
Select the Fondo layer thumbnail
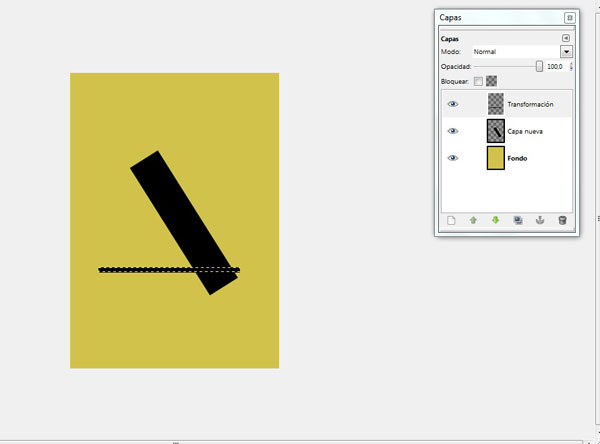496,158
